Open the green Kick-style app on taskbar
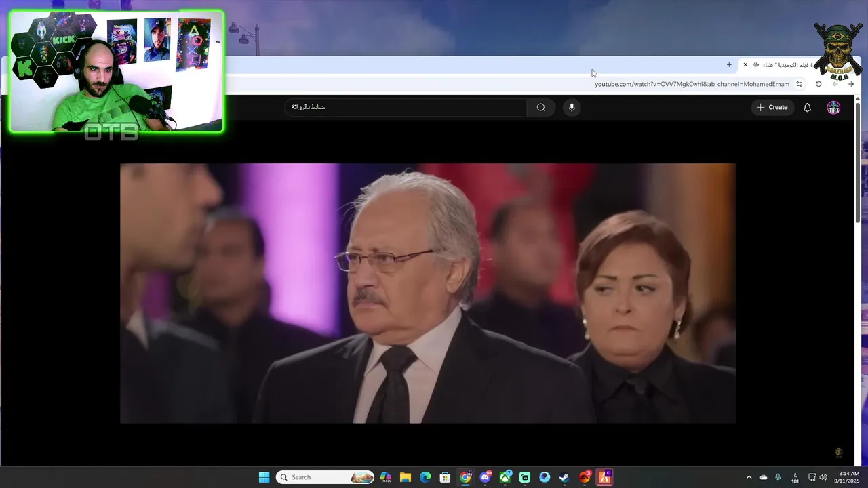 tap(525, 477)
